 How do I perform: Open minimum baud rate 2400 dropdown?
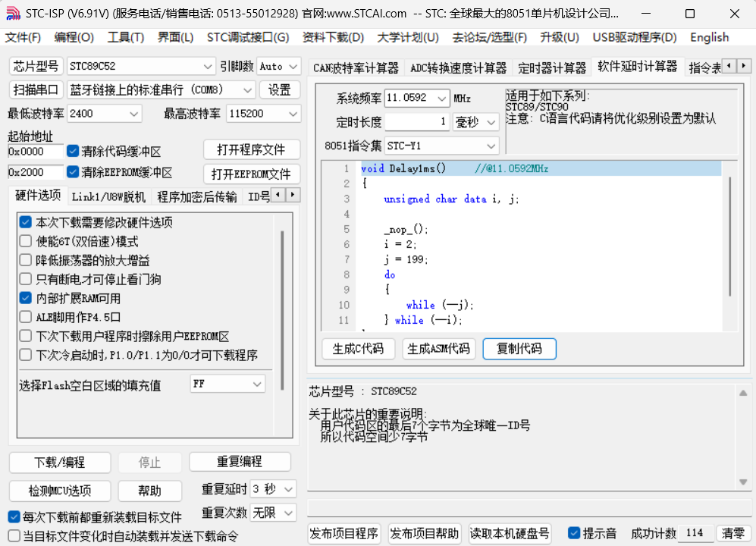coord(104,114)
